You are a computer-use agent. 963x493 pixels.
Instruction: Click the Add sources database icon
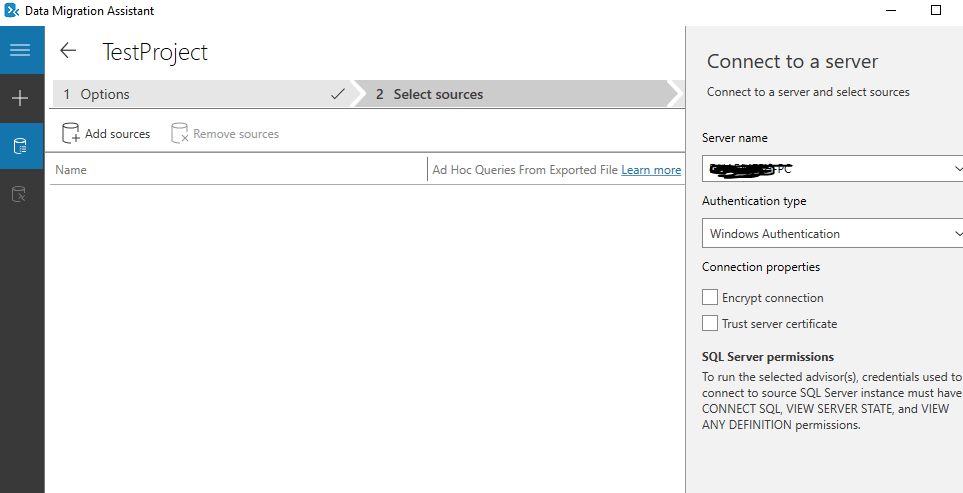pyautogui.click(x=71, y=133)
